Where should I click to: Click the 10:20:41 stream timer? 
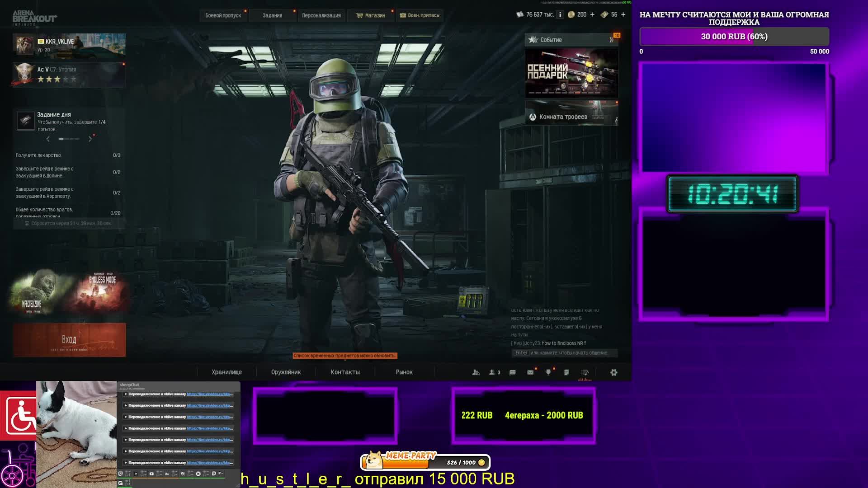732,194
